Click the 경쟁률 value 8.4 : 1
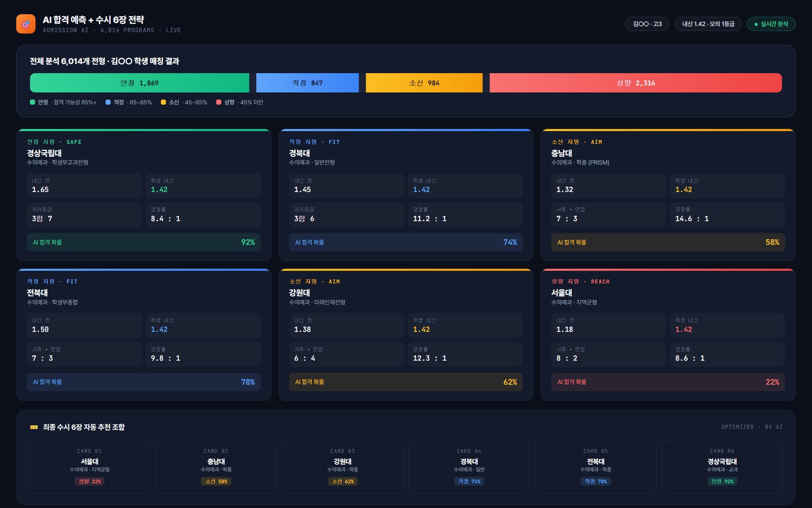Screen dimensions: 812x508 pyautogui.click(x=165, y=218)
